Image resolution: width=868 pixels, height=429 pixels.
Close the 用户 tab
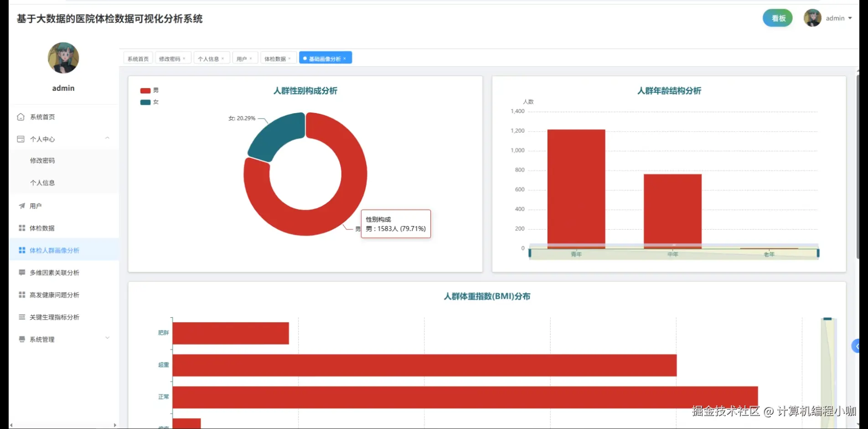pos(251,59)
